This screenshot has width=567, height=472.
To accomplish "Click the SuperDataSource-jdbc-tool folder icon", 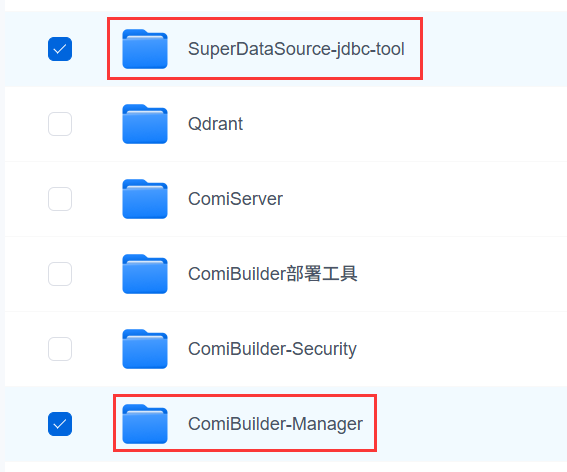I will pos(145,49).
